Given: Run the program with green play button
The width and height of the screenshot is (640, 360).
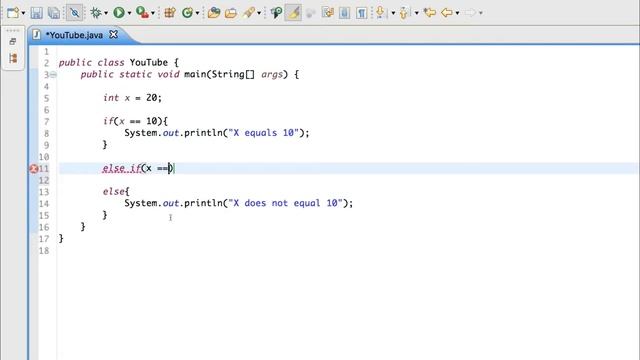Looking at the screenshot, I should pos(119,13).
